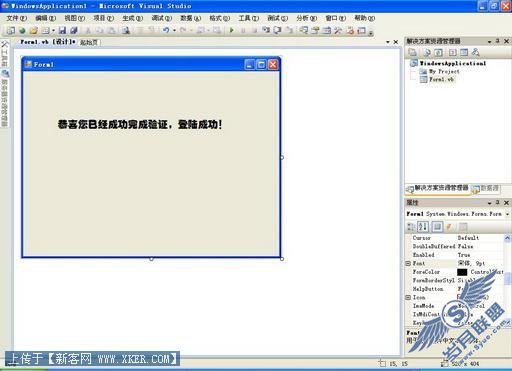Switch to the 起始页 start page tab
Screen dimensions: 512x371
pos(89,42)
